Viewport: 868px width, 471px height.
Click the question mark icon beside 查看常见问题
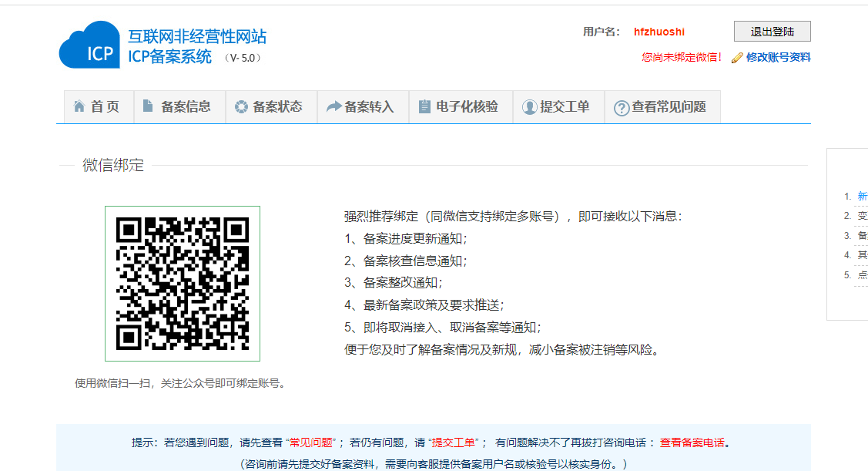(622, 108)
